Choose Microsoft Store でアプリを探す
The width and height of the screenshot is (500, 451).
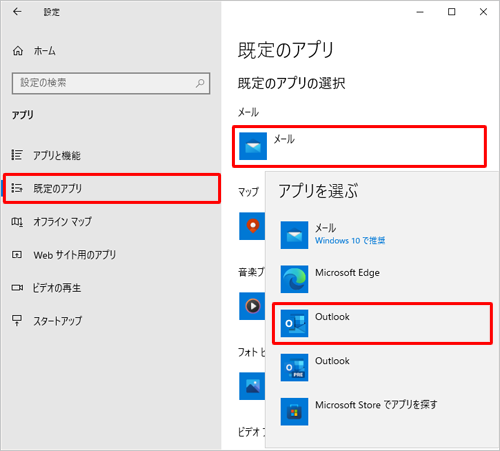[382, 411]
